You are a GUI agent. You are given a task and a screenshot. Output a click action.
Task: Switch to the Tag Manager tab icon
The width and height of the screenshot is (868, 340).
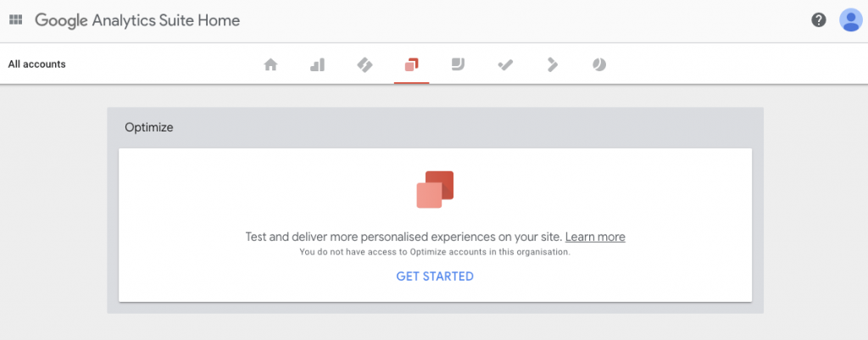pos(364,64)
